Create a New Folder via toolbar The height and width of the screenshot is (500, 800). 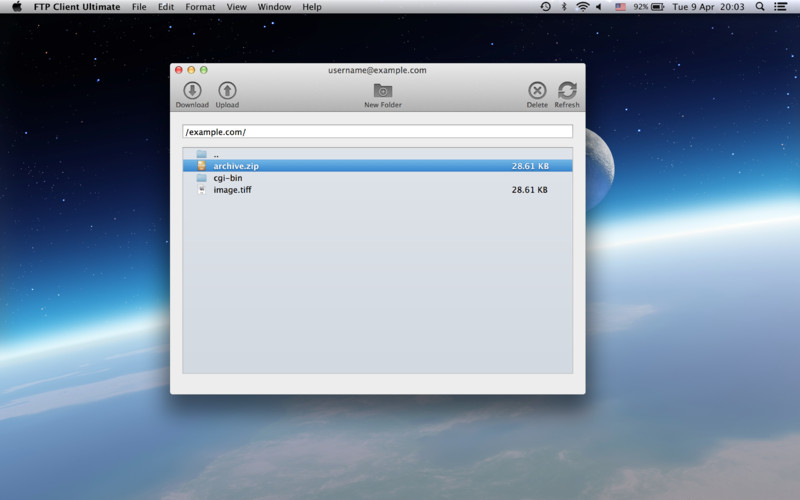pyautogui.click(x=383, y=91)
